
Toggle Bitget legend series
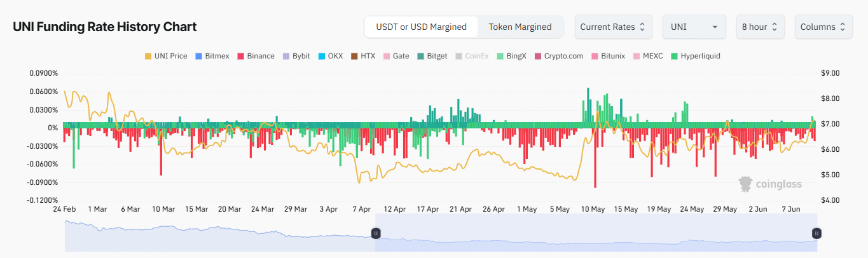(x=432, y=56)
